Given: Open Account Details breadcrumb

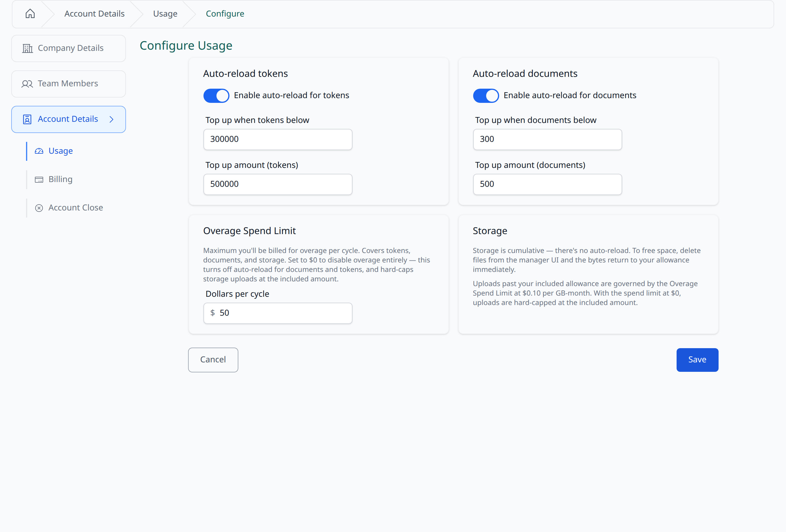Looking at the screenshot, I should pos(94,14).
